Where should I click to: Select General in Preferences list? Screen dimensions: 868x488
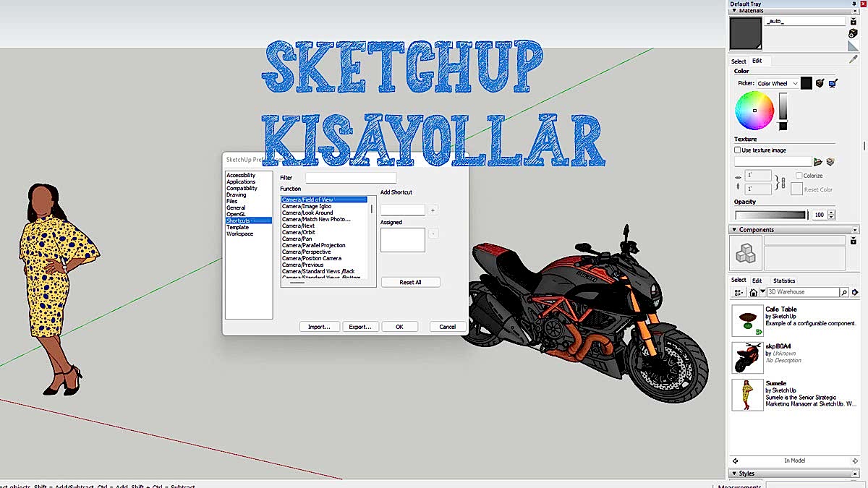pyautogui.click(x=236, y=207)
